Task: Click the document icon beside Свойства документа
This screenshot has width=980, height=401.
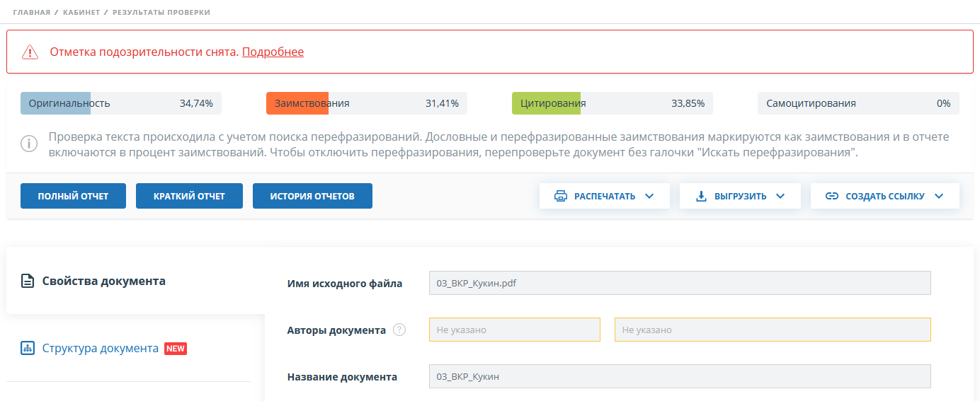Action: (28, 281)
